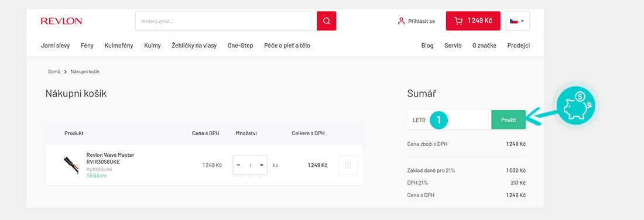The height and width of the screenshot is (220, 644).
Task: Click the Domů breadcrumb
Action: pyautogui.click(x=54, y=71)
